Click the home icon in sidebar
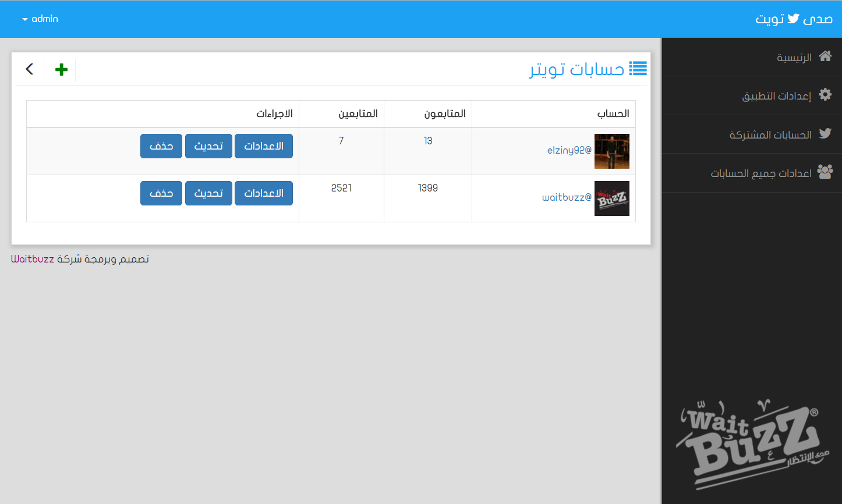The width and height of the screenshot is (842, 504). [825, 56]
